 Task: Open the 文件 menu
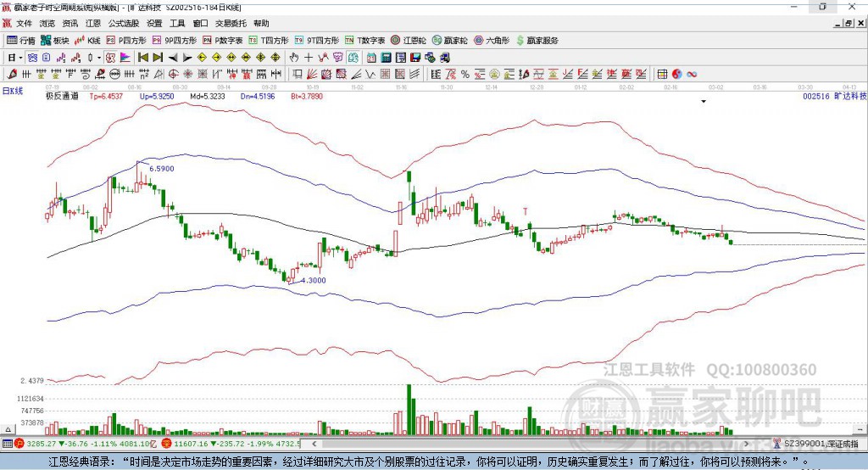(x=25, y=24)
